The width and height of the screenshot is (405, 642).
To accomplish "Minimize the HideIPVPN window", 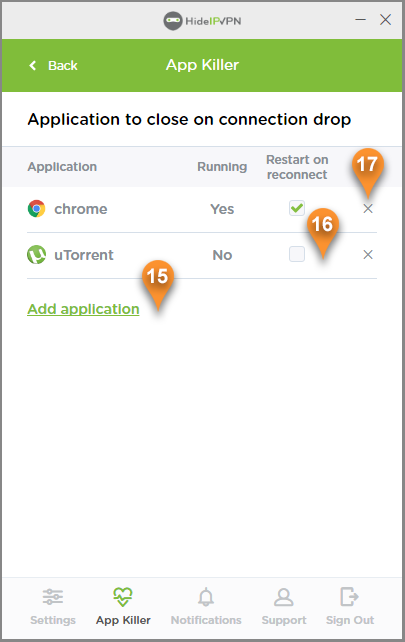I will 360,20.
